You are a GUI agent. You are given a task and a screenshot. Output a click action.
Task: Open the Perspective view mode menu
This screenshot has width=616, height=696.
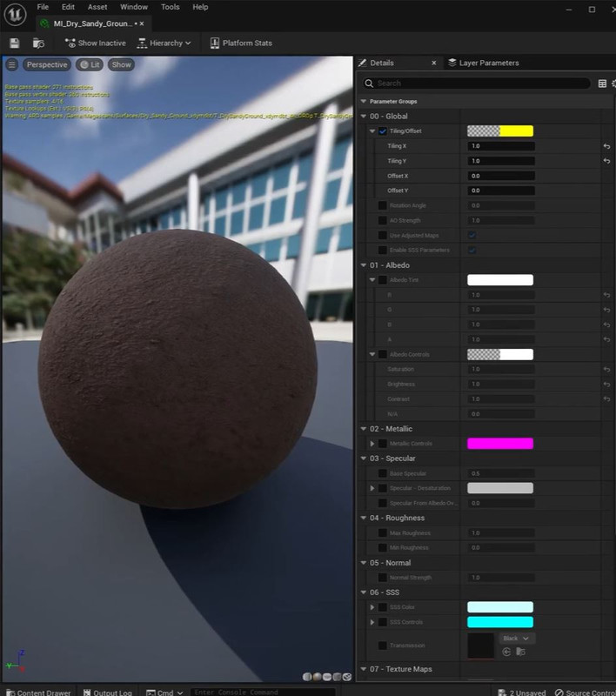[47, 64]
